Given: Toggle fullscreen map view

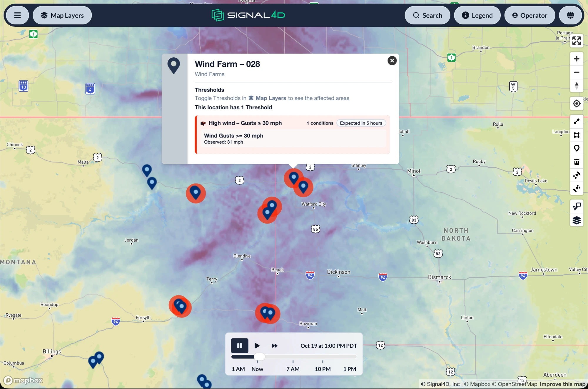Looking at the screenshot, I should [577, 41].
